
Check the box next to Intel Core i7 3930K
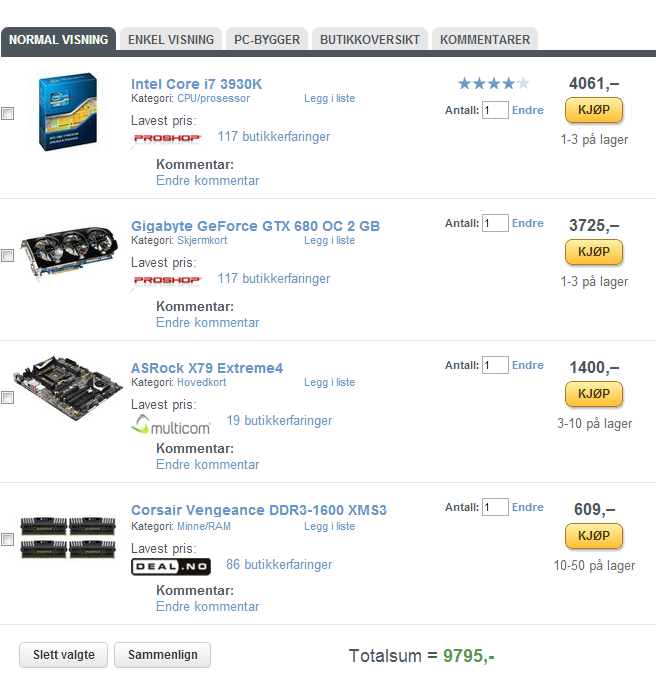(x=8, y=113)
